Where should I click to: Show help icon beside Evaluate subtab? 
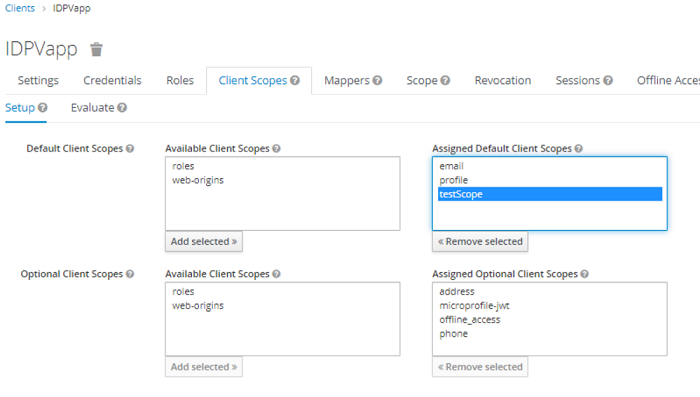pos(122,108)
